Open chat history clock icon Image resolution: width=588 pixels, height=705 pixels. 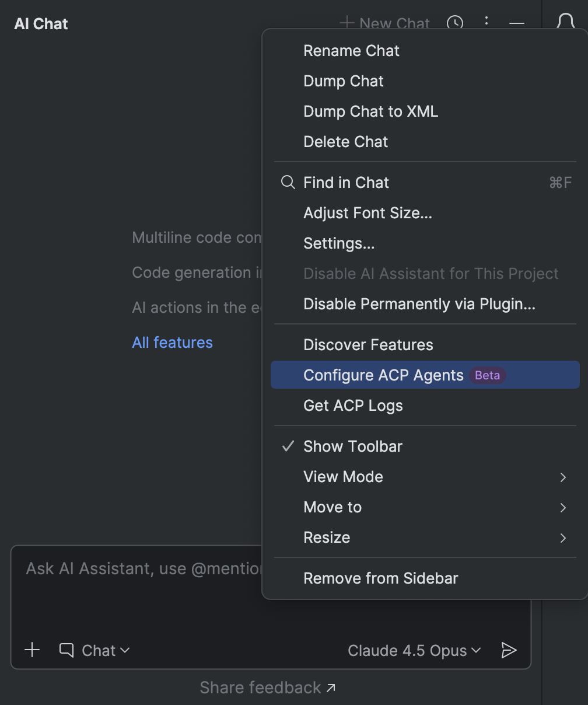pos(455,23)
